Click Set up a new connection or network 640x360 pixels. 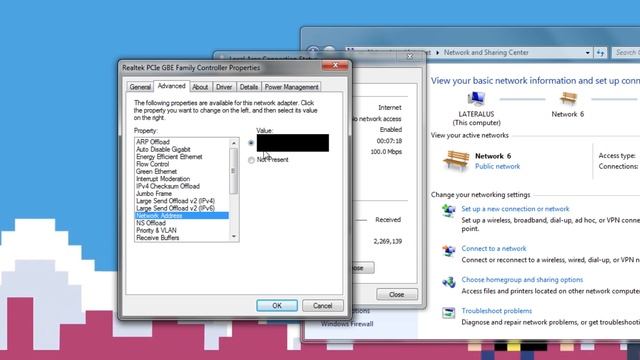(515, 209)
